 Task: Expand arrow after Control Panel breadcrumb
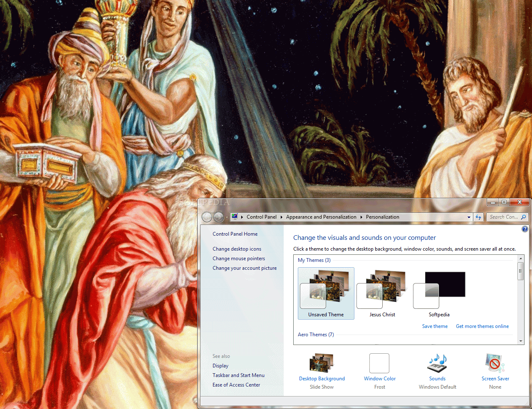coord(281,217)
